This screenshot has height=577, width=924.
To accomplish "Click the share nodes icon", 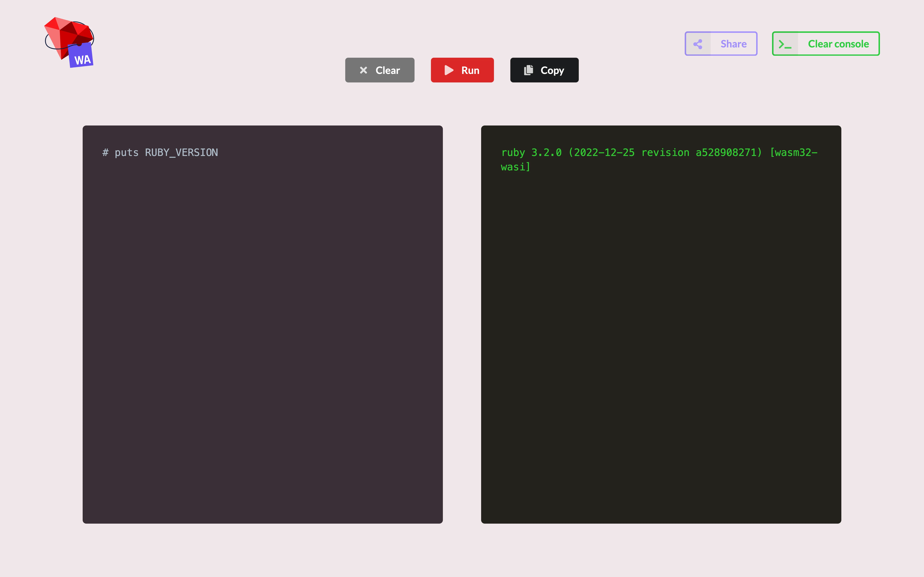I will 698,44.
